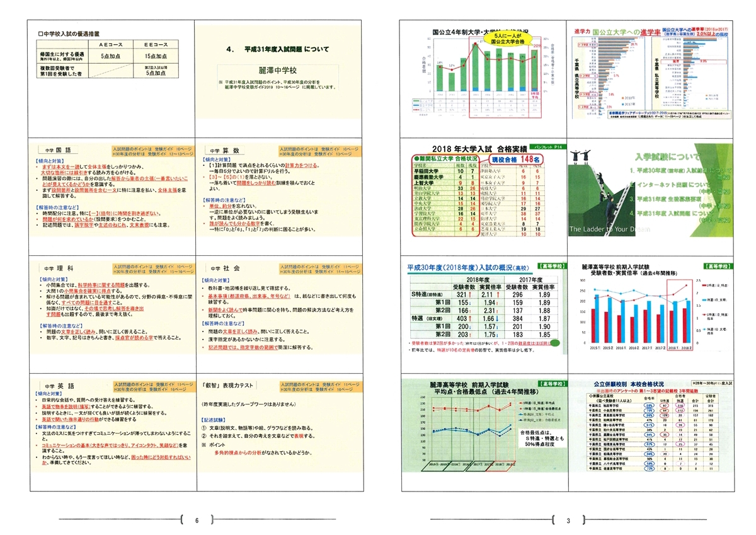
Task: Select the 麗澤中学校 heading box
Action: (278, 70)
